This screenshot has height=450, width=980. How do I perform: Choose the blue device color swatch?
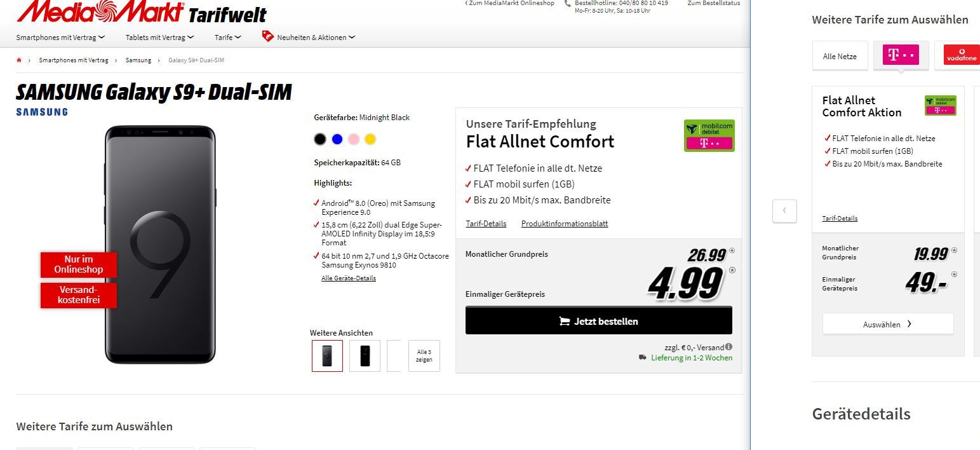(337, 139)
